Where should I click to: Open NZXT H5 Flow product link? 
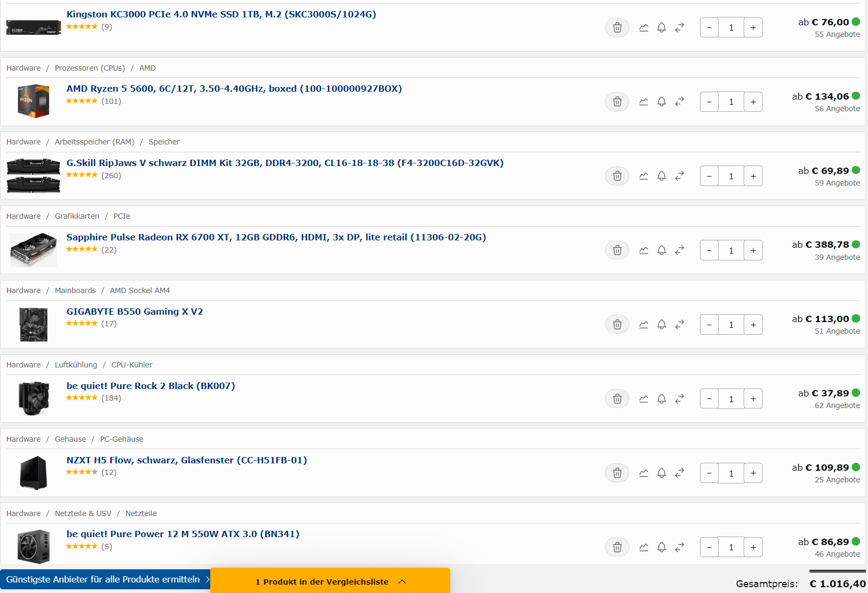click(187, 460)
